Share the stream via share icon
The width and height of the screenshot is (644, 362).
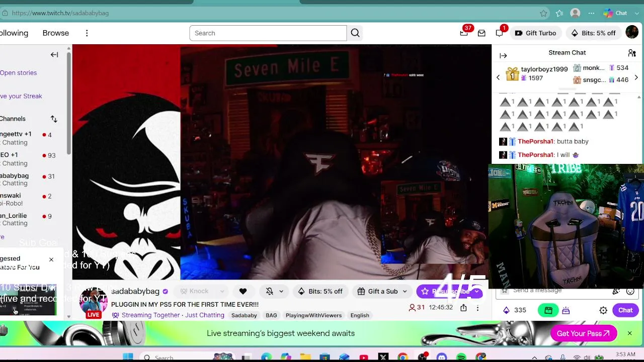click(463, 308)
